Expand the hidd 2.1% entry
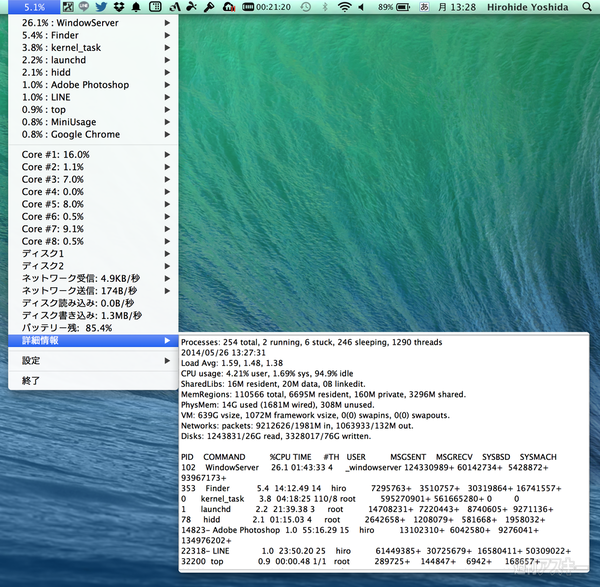 [x=93, y=72]
